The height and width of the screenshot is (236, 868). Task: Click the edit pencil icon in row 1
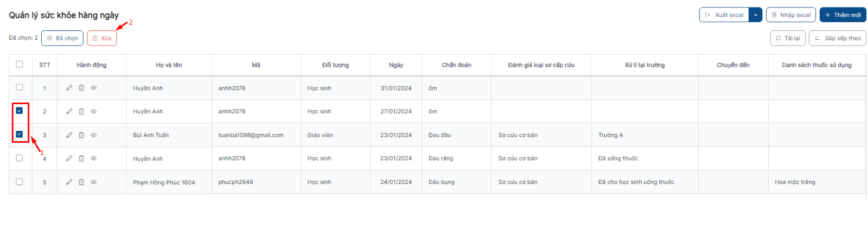pyautogui.click(x=69, y=88)
